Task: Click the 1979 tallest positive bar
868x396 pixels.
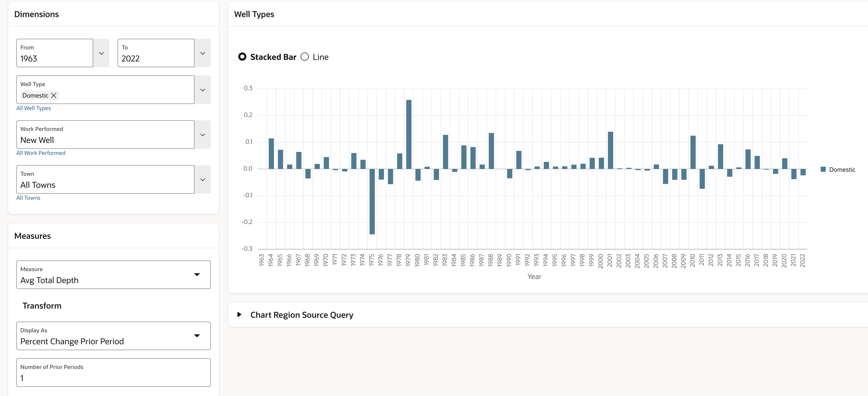Action: pyautogui.click(x=409, y=134)
